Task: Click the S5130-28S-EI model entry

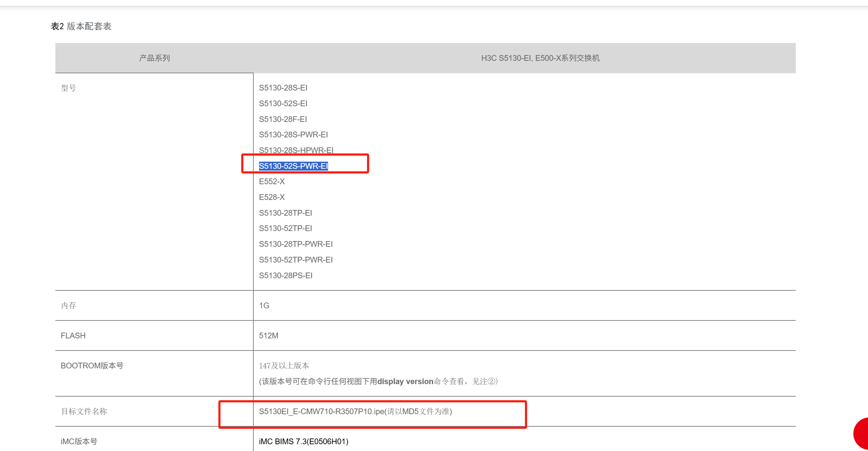Action: tap(283, 88)
